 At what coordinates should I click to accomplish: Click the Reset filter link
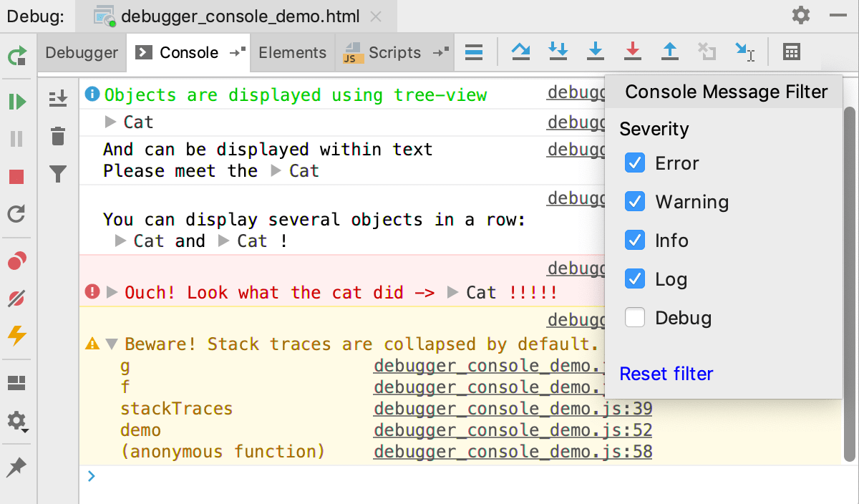[666, 374]
